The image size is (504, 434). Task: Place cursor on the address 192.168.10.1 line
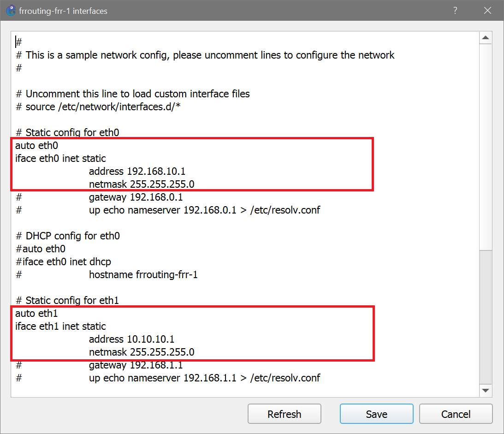[x=137, y=171]
